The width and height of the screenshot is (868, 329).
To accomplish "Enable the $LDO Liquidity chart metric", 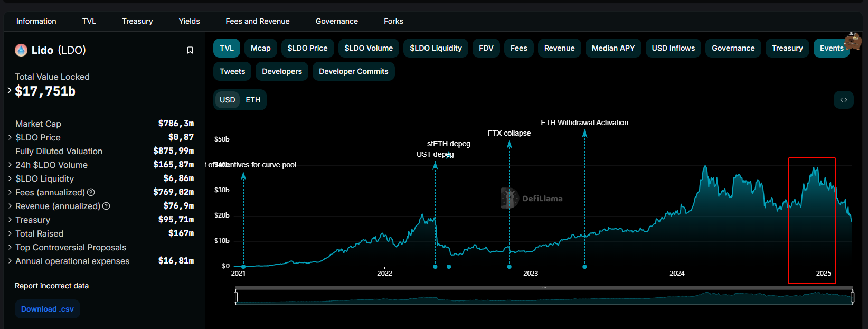I will pyautogui.click(x=436, y=48).
